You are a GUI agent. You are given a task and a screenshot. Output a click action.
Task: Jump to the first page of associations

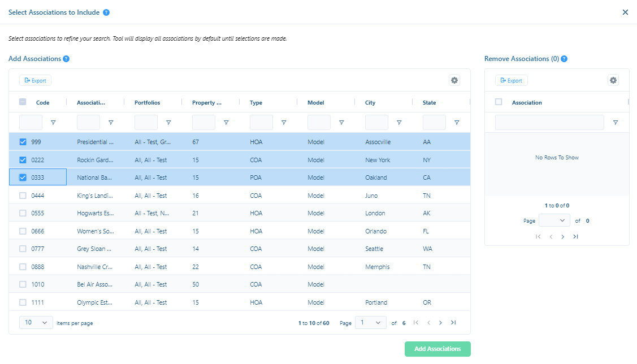point(415,322)
